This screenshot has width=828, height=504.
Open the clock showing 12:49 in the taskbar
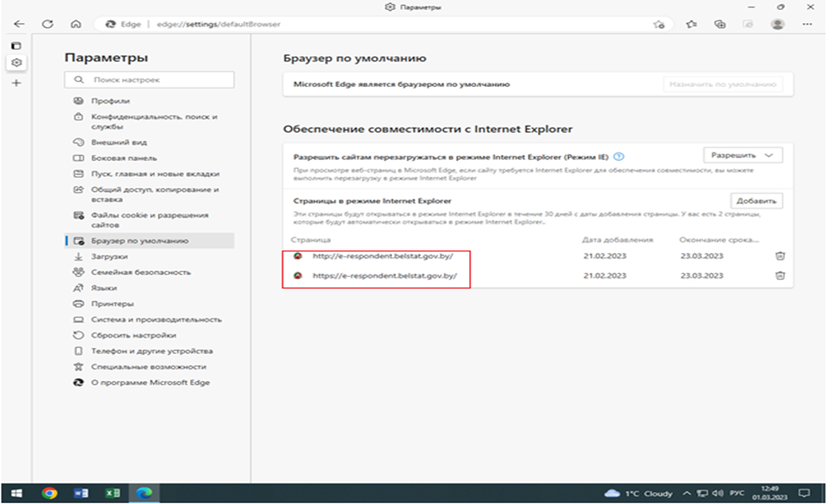click(770, 493)
